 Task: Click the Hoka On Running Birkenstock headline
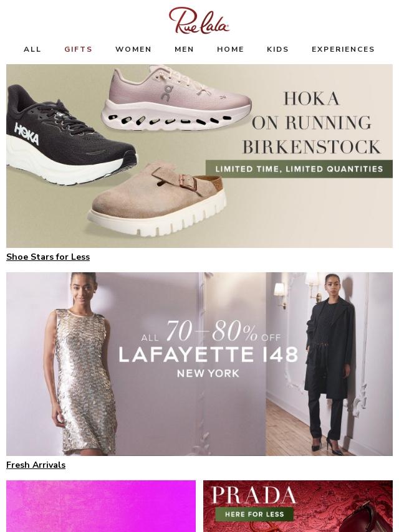pyautogui.click(x=311, y=123)
